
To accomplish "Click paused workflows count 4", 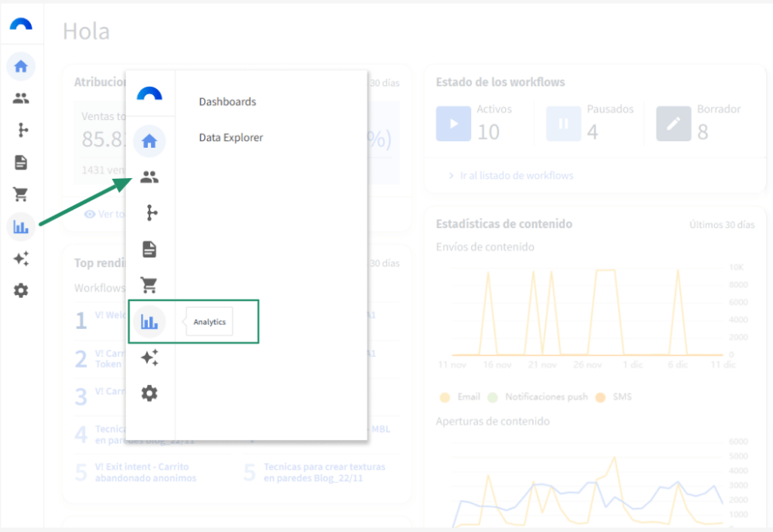I will (x=593, y=132).
